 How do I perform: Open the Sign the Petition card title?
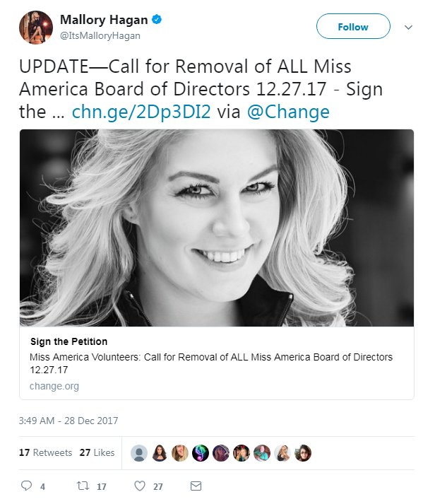(x=68, y=341)
